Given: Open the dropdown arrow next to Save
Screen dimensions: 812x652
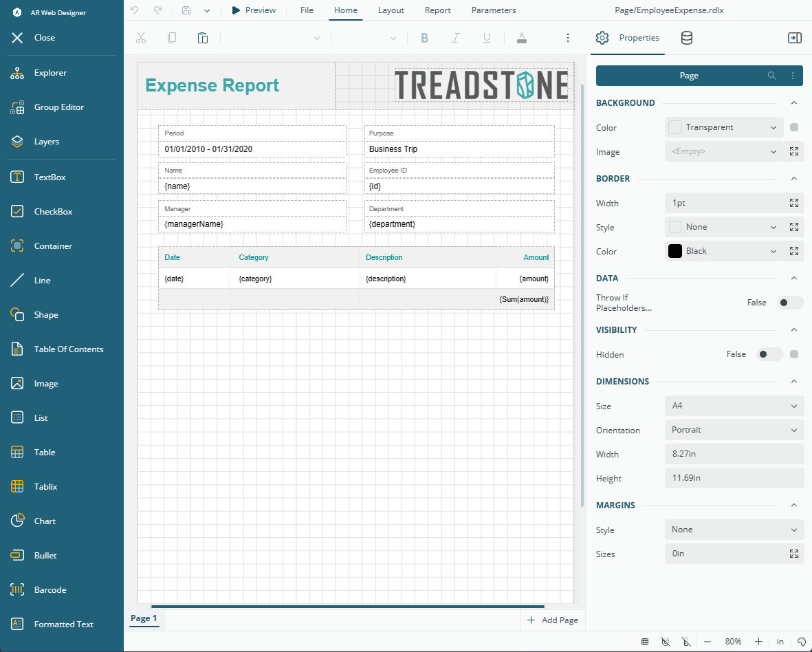Looking at the screenshot, I should pyautogui.click(x=207, y=10).
